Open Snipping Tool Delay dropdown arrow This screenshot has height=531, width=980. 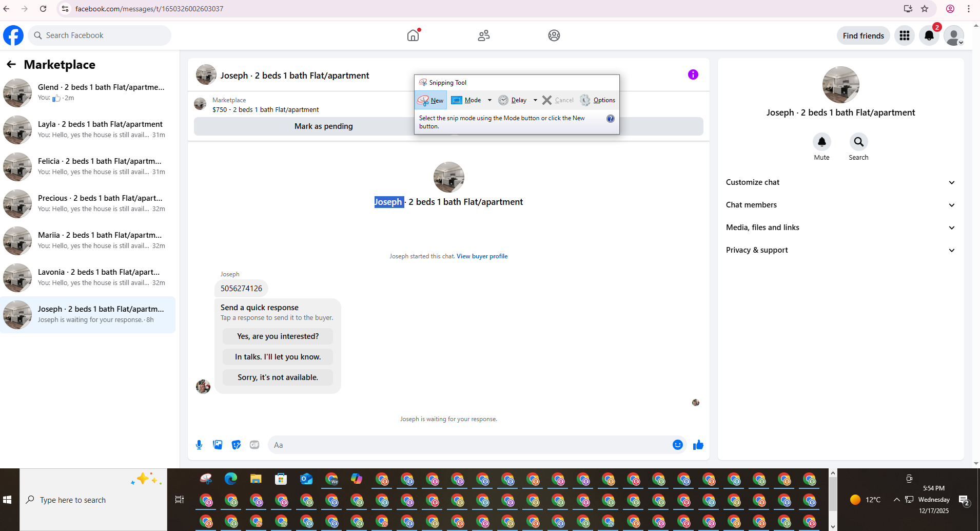535,100
